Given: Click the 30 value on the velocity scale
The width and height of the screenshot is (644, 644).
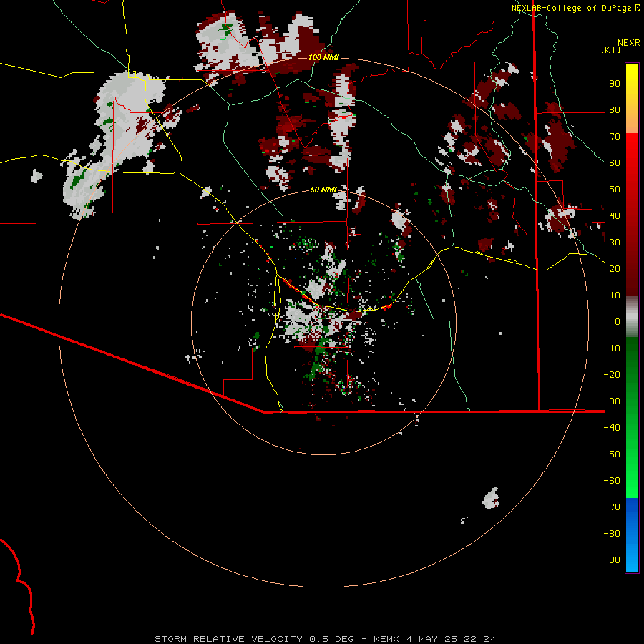Looking at the screenshot, I should pyautogui.click(x=615, y=243).
